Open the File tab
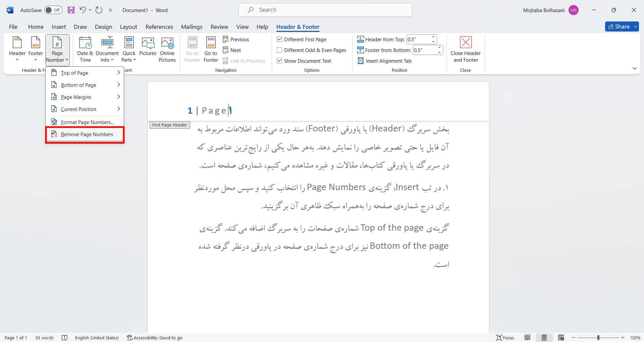Screen dimensions: 644x342 (13, 27)
